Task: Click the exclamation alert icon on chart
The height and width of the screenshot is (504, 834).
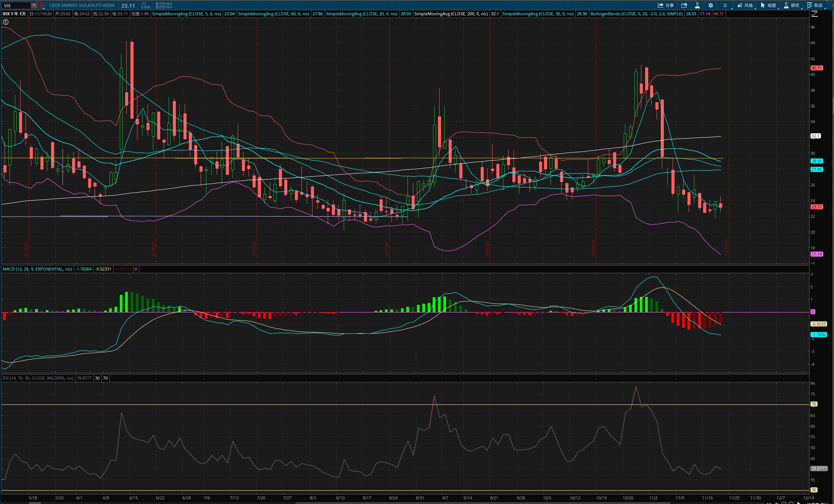Action: point(5,22)
